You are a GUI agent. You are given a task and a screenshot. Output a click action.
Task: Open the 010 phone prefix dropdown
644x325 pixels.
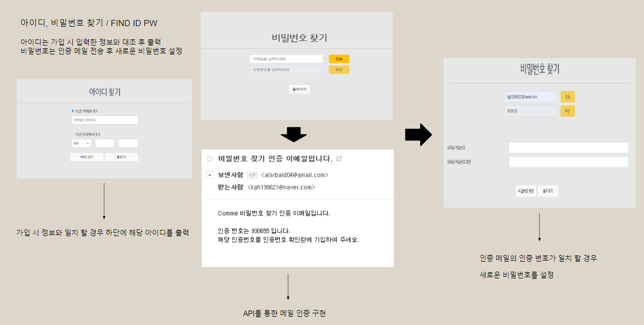(81, 143)
